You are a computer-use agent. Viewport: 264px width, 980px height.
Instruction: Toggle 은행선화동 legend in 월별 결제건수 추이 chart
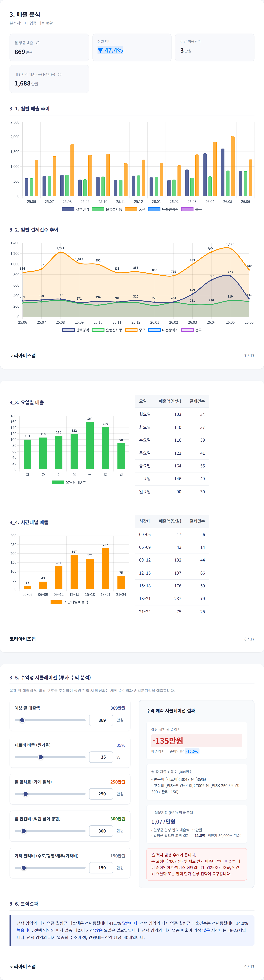pos(107,330)
